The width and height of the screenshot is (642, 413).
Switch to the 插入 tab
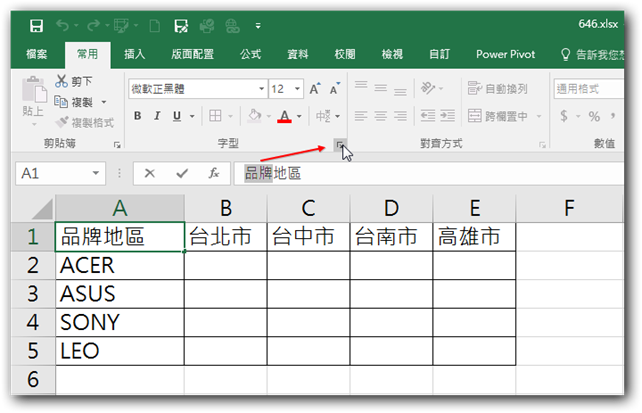click(x=134, y=54)
